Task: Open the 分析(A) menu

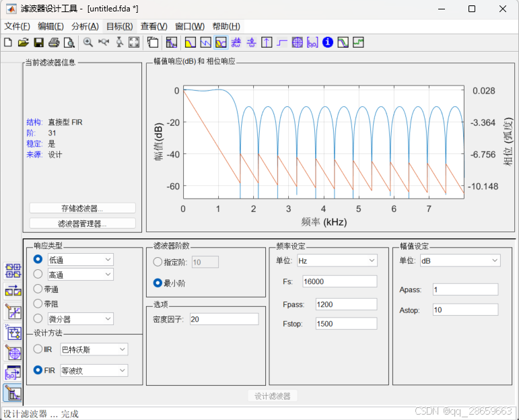Action: [85, 26]
